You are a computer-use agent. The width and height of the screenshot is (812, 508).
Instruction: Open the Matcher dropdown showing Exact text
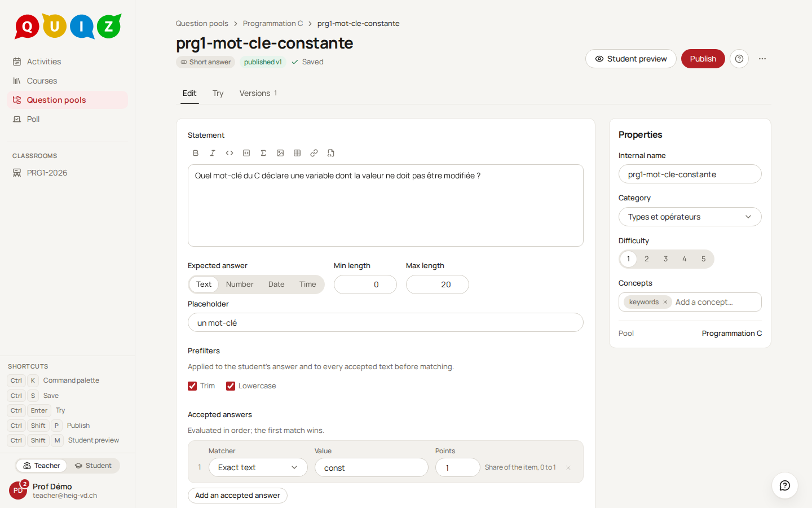tap(258, 467)
